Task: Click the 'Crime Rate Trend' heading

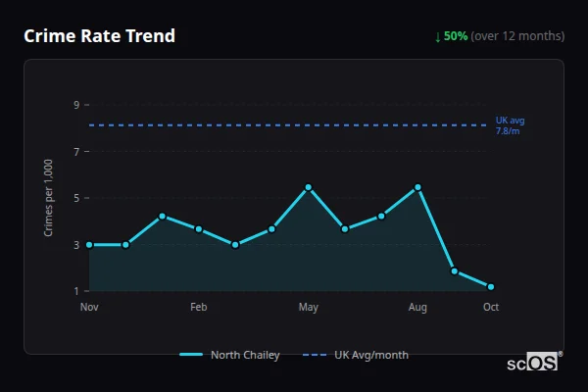Action: (x=99, y=36)
